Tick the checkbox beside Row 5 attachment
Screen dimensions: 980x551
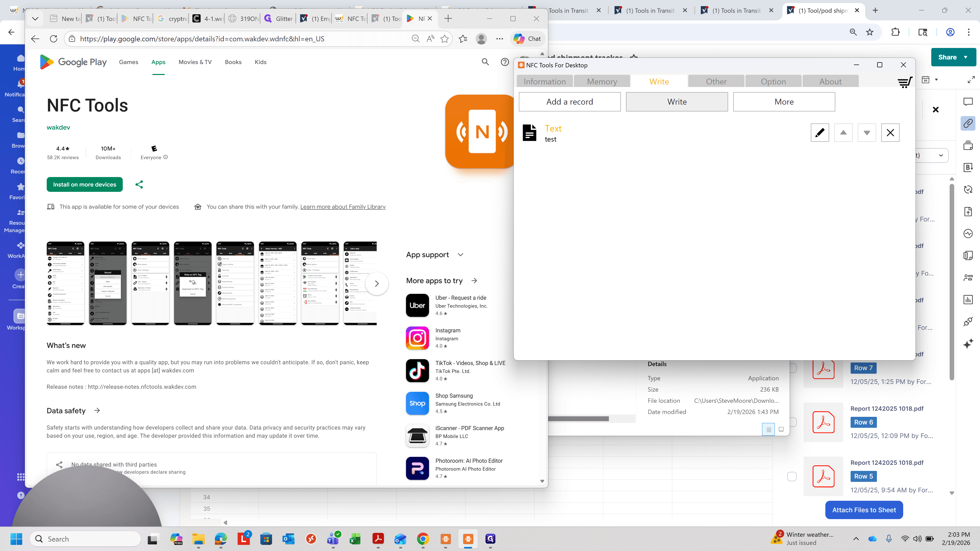tap(792, 476)
